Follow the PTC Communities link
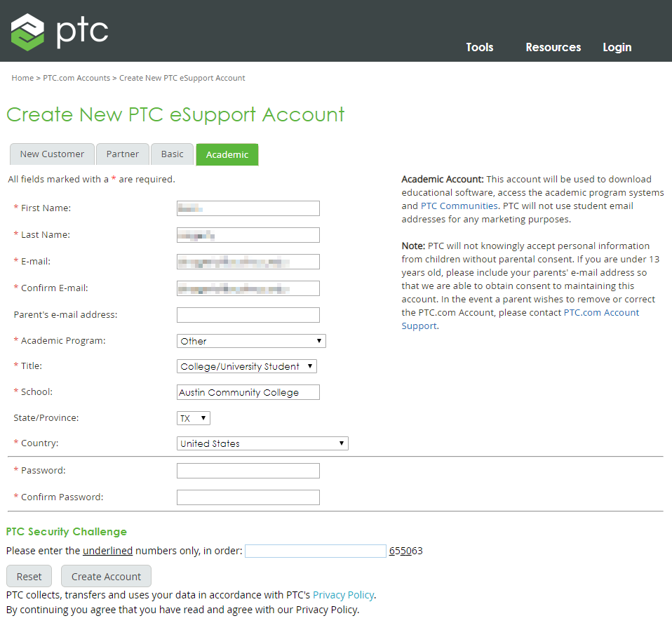Screen dimensions: 672x623 [459, 206]
